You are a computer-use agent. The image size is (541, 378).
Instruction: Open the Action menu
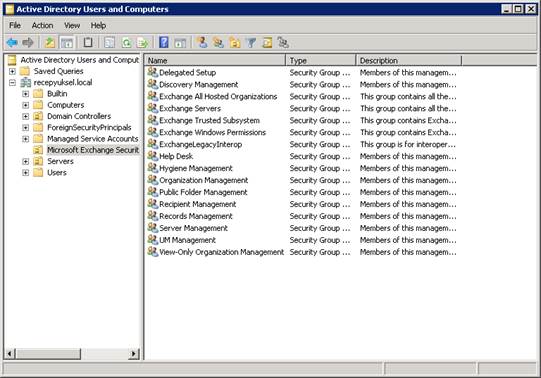42,26
